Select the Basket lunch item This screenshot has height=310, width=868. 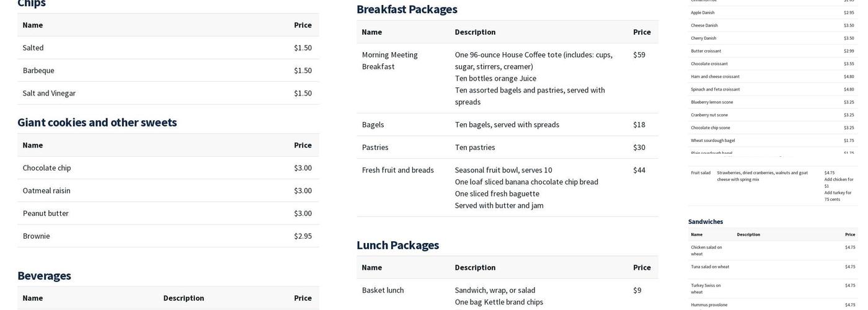click(383, 290)
